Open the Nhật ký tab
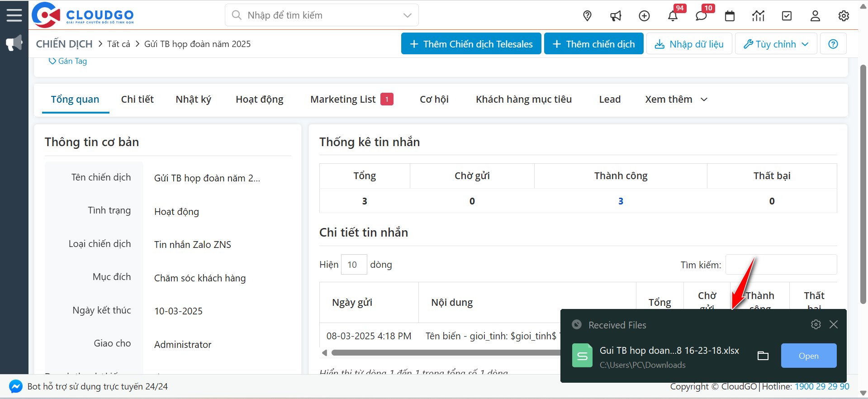 (x=193, y=100)
